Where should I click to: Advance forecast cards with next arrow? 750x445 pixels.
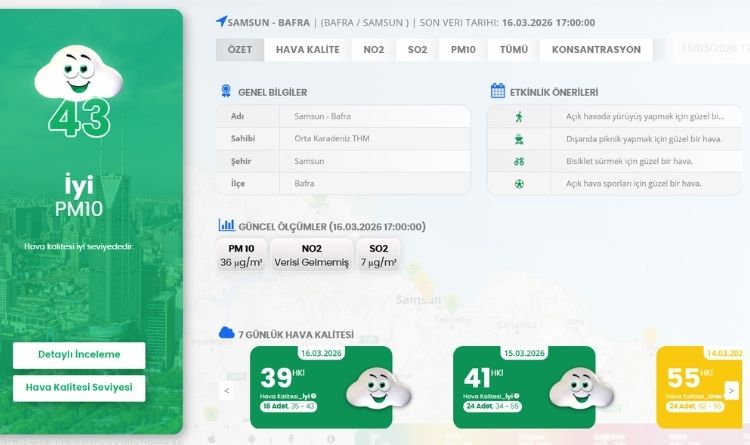732,390
